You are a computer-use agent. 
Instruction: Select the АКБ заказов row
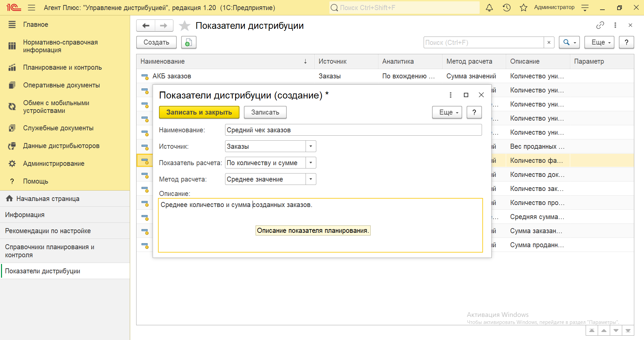(x=385, y=76)
